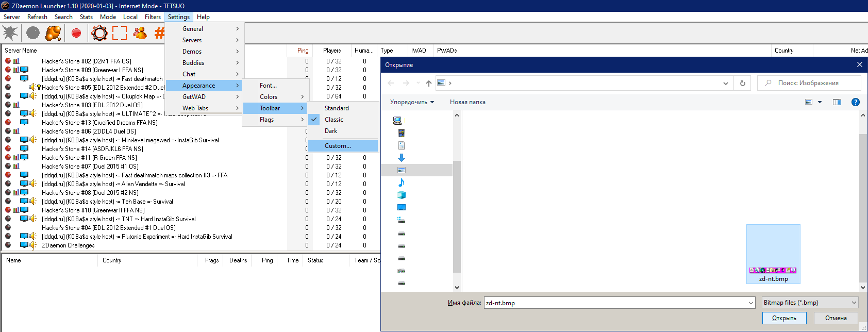Click the orange hash symbol toolbar icon
Viewport: 868px width, 332px height.
click(160, 33)
